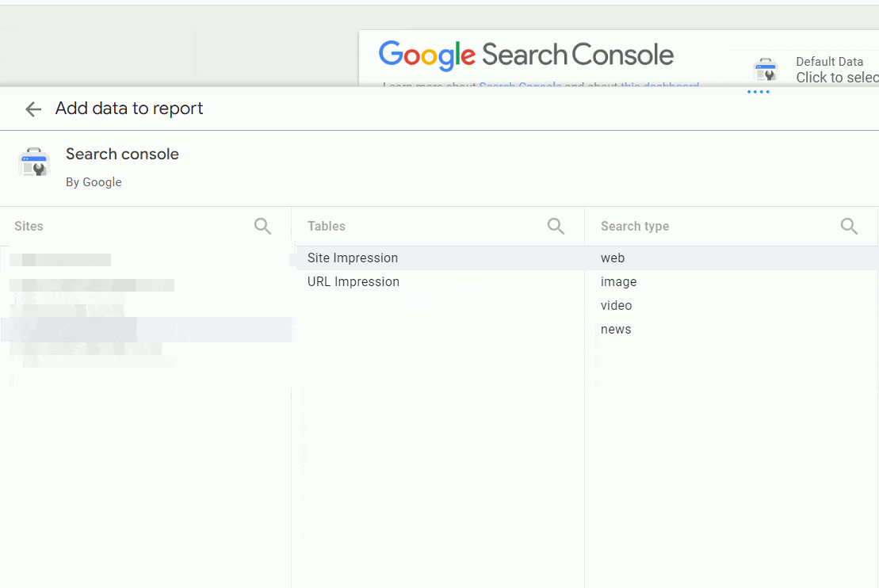Open search in the Sites column

262,226
